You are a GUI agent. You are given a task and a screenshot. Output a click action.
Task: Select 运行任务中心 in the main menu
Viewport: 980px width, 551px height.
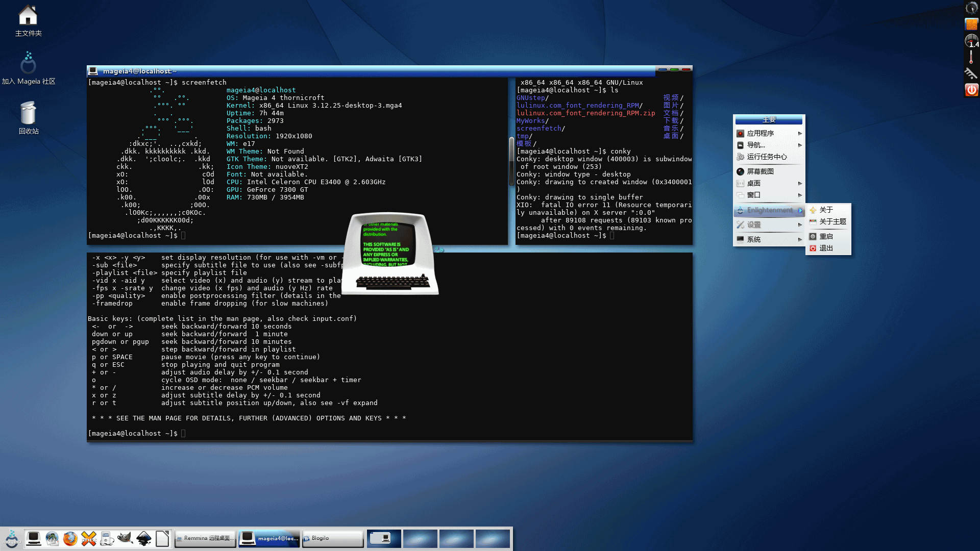coord(769,157)
